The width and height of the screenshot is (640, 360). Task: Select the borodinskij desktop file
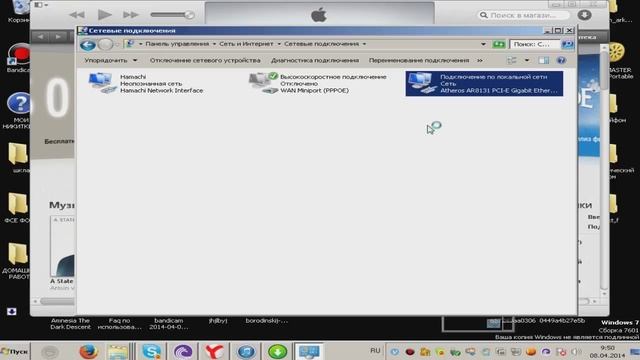click(267, 321)
